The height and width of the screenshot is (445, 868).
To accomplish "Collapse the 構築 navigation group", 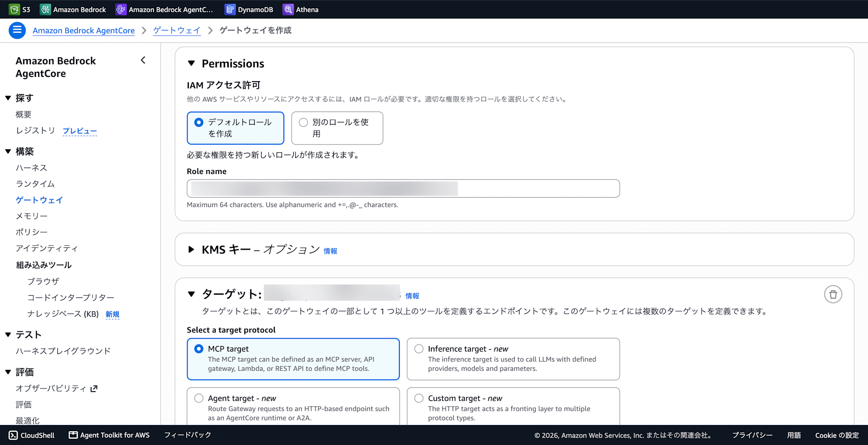I will click(x=8, y=152).
